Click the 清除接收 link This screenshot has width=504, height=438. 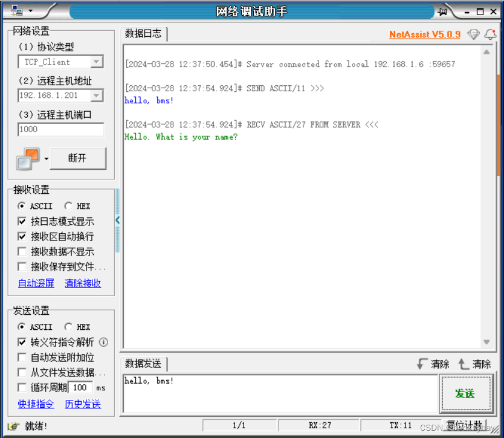pyautogui.click(x=82, y=283)
